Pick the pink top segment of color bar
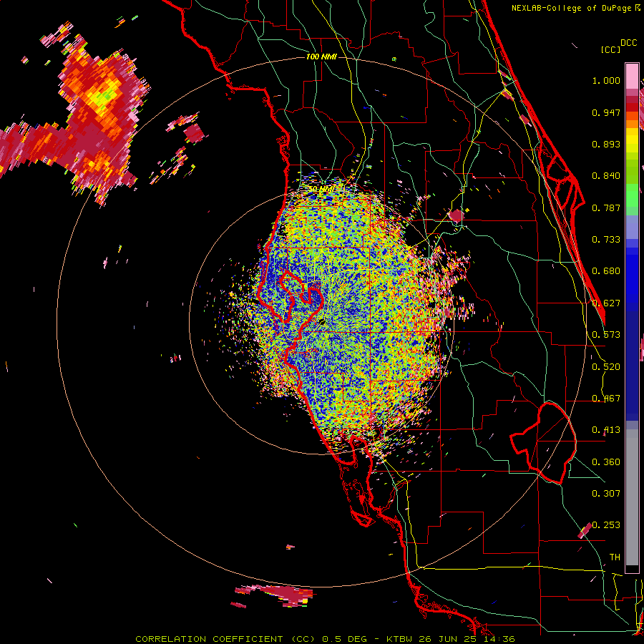644x644 pixels. pyautogui.click(x=632, y=76)
